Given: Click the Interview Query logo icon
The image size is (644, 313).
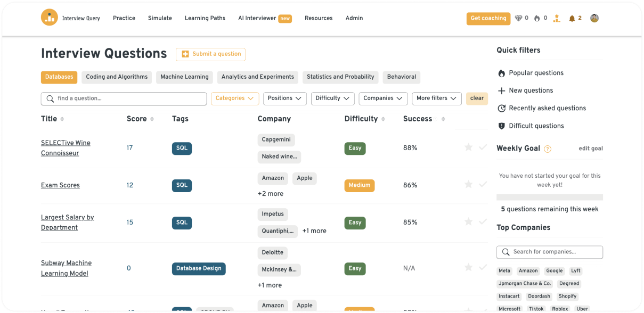Looking at the screenshot, I should click(x=50, y=18).
